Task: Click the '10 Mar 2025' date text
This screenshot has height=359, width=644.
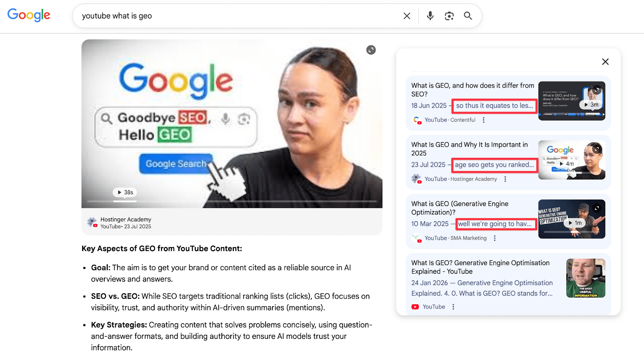Action: click(x=430, y=224)
